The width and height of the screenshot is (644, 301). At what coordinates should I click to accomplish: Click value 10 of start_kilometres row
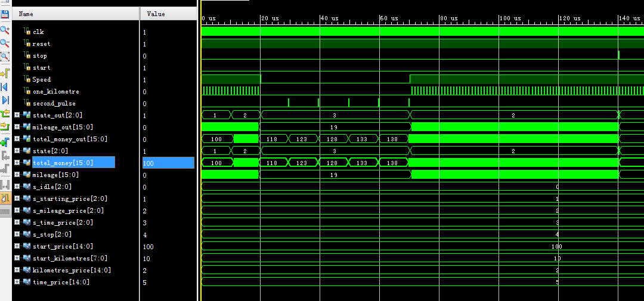pyautogui.click(x=147, y=258)
